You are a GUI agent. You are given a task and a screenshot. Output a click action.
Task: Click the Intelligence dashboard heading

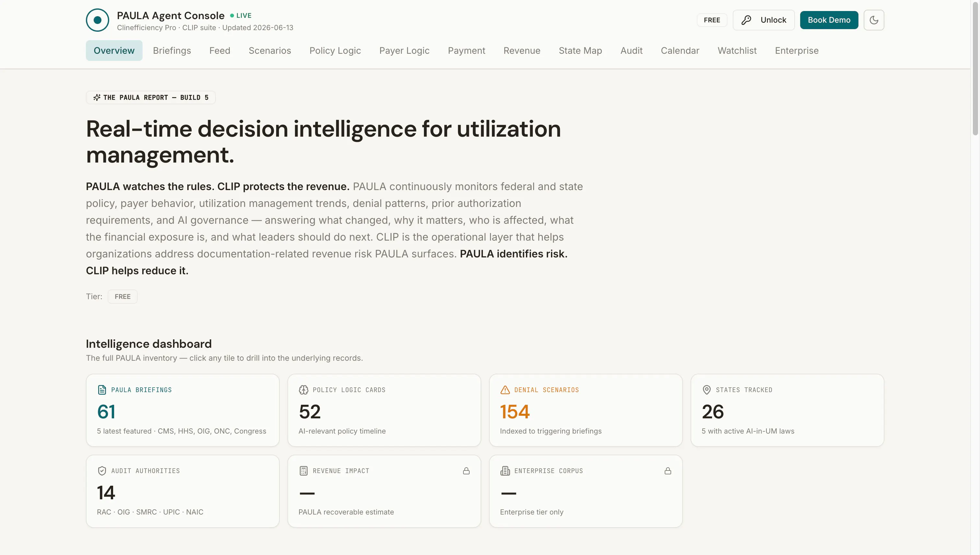point(149,344)
